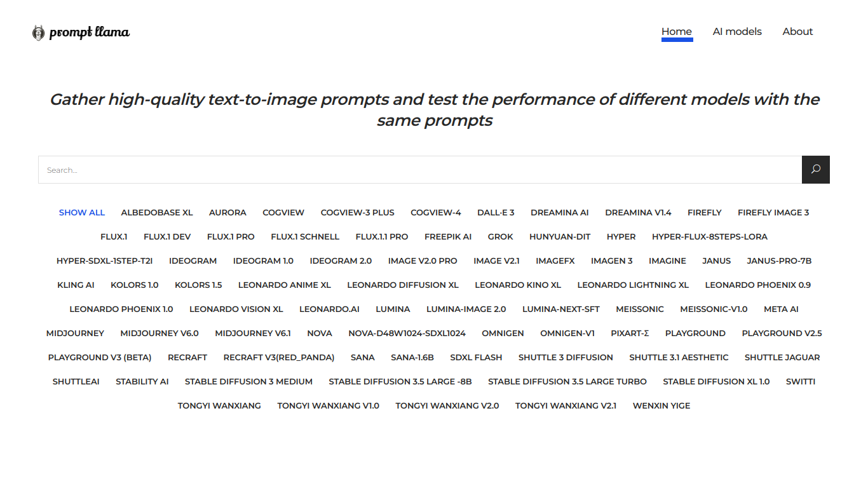The height and width of the screenshot is (488, 868).
Task: Open the Home nav item
Action: click(677, 32)
